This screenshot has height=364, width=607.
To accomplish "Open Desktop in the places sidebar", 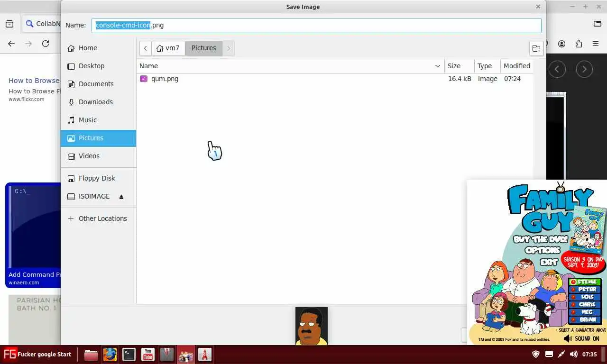I will (98, 66).
